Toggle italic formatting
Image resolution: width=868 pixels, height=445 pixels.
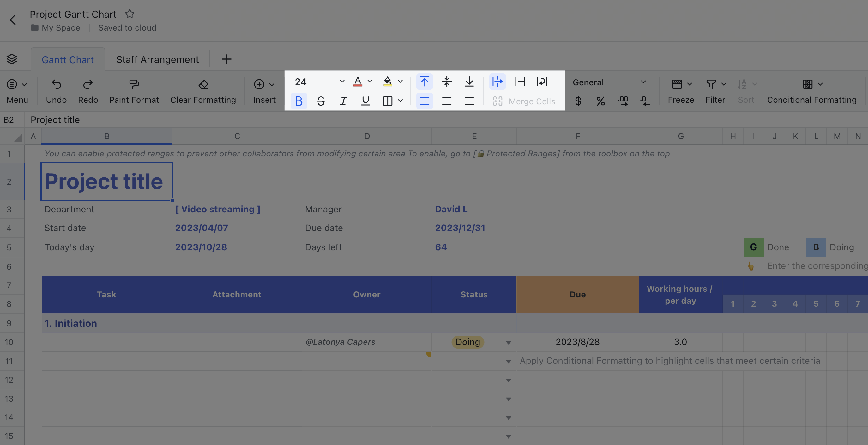343,101
